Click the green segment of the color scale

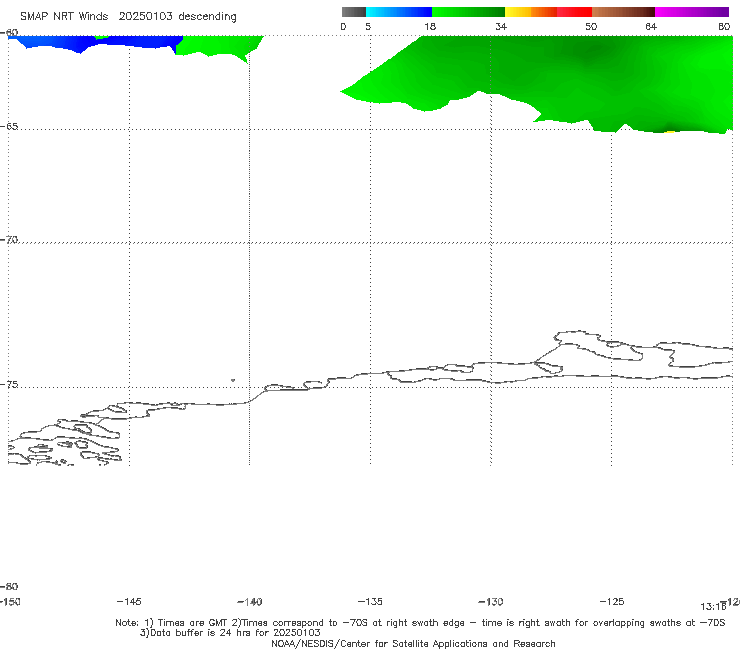[468, 12]
